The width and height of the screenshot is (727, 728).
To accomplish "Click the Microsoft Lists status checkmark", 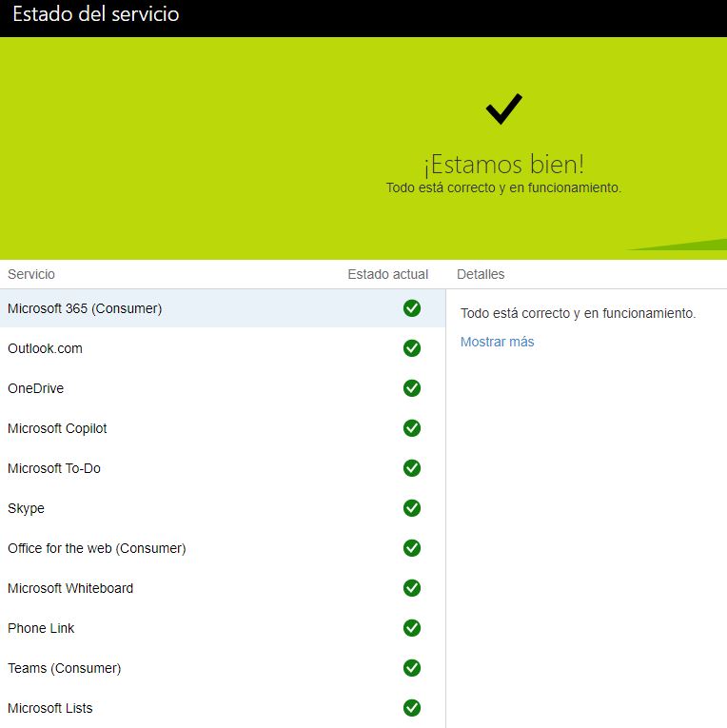I will pyautogui.click(x=412, y=708).
